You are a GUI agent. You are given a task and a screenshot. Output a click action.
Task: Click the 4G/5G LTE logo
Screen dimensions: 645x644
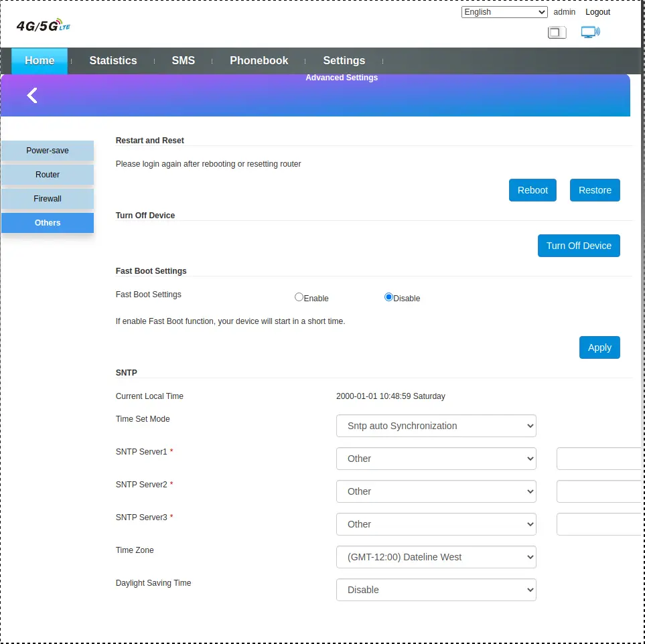tap(43, 26)
